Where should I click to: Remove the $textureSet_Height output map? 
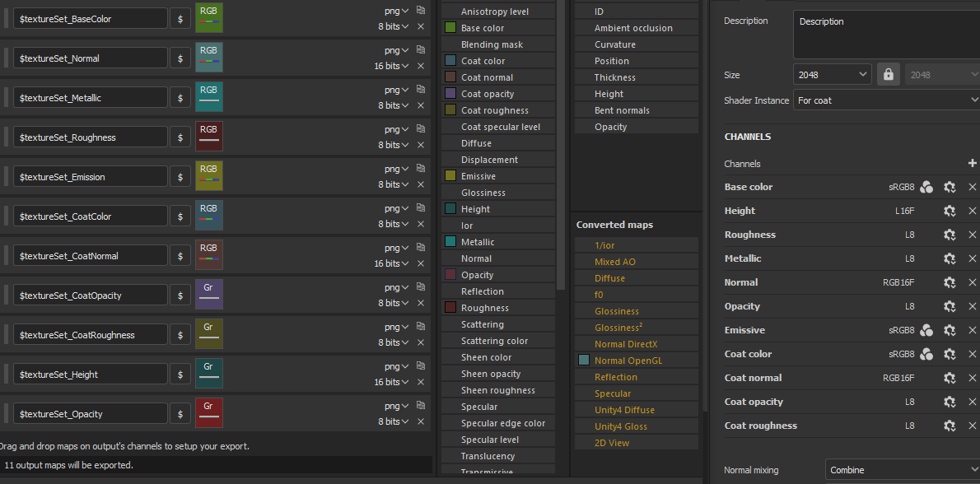[421, 382]
